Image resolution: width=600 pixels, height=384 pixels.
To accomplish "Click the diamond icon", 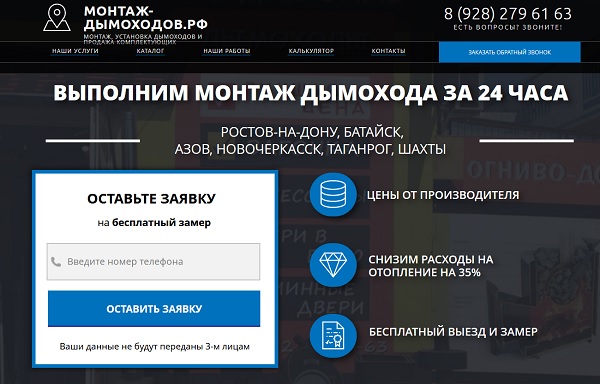I will click(x=333, y=265).
